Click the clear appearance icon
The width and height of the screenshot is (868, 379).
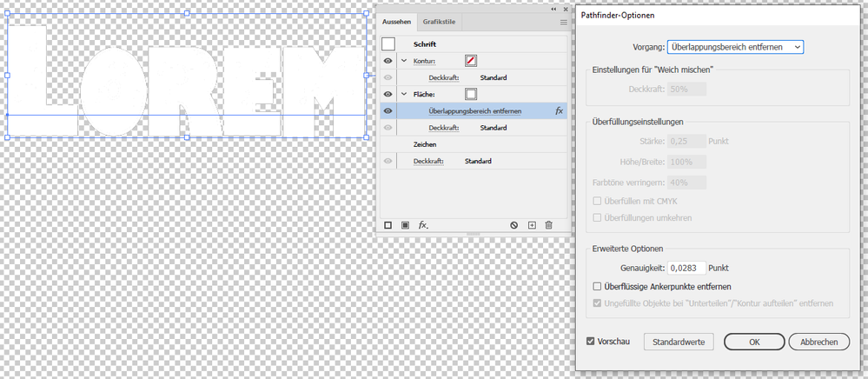click(514, 225)
